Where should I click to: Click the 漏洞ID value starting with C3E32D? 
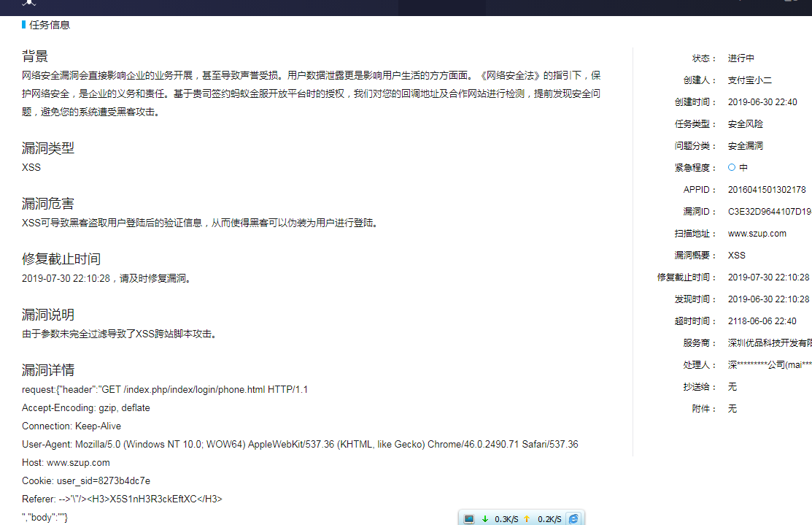click(769, 212)
